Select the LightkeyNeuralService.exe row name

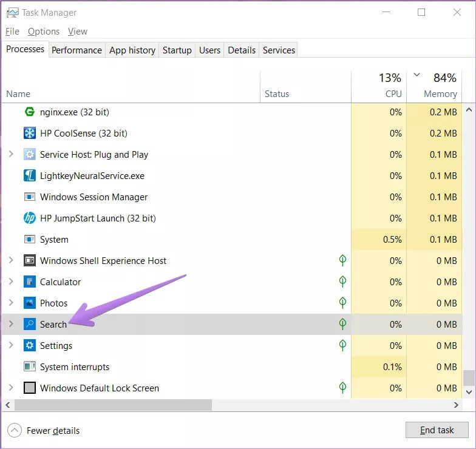[x=92, y=176]
